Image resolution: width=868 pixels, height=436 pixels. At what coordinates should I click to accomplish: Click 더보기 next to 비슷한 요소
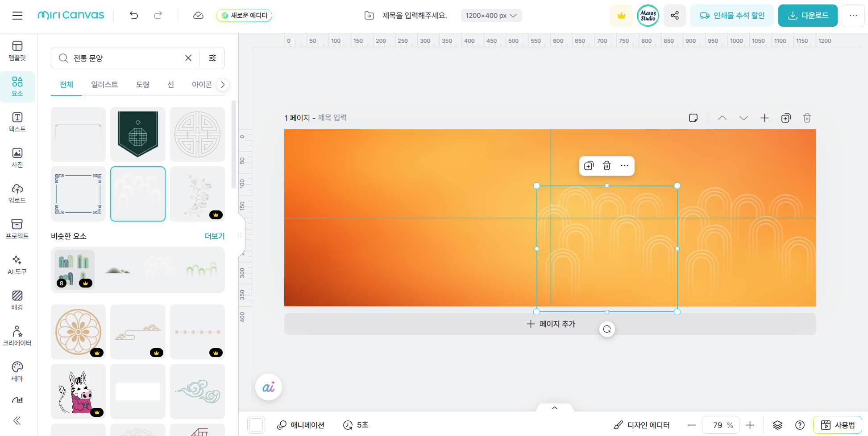[x=215, y=236]
